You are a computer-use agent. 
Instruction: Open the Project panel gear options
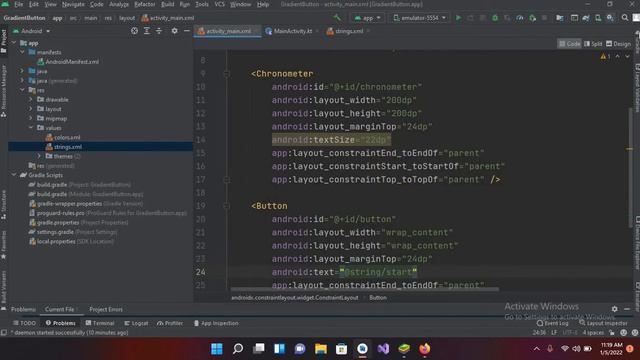(174, 31)
